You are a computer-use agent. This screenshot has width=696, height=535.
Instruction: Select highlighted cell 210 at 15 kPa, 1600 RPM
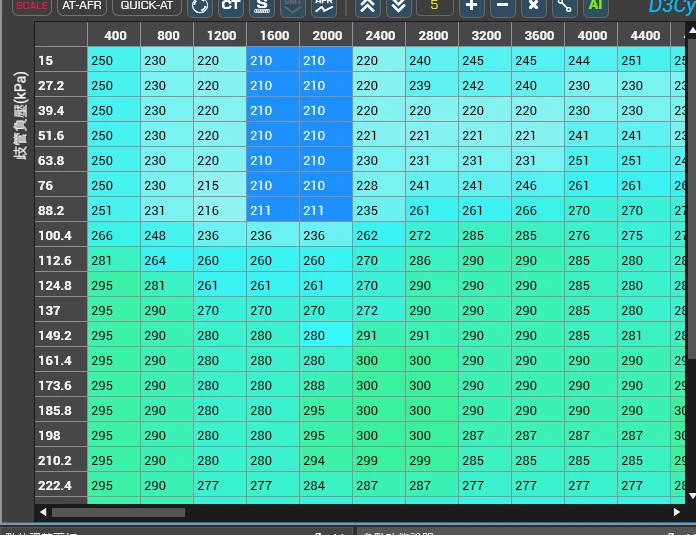273,60
